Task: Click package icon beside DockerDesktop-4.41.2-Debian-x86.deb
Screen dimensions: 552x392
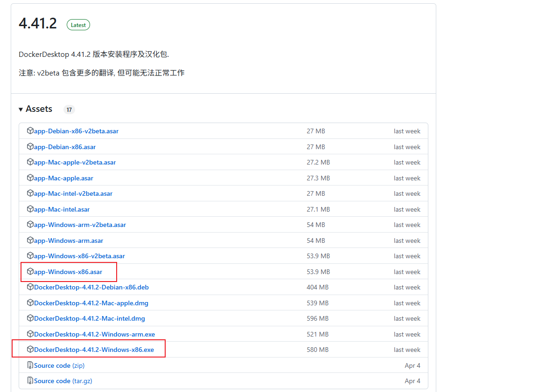Action: tap(30, 287)
